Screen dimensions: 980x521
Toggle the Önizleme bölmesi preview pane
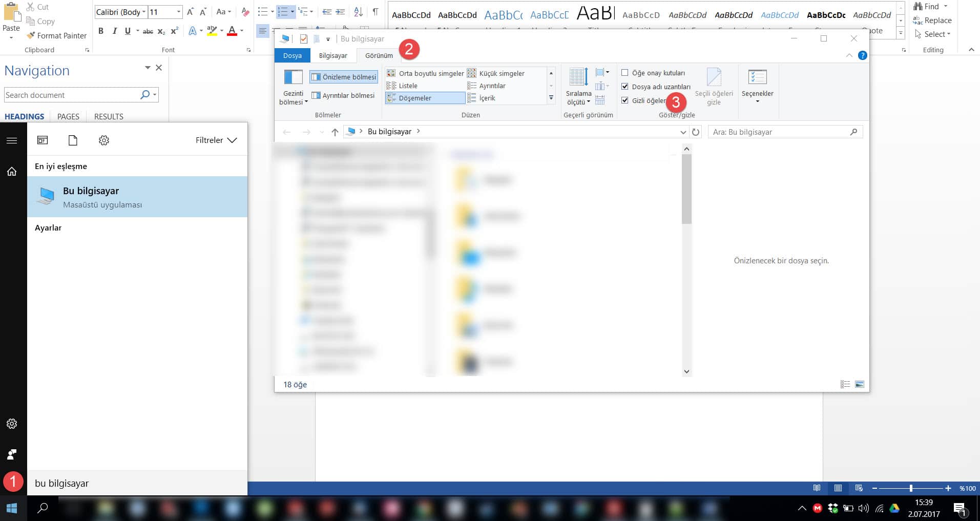click(344, 77)
